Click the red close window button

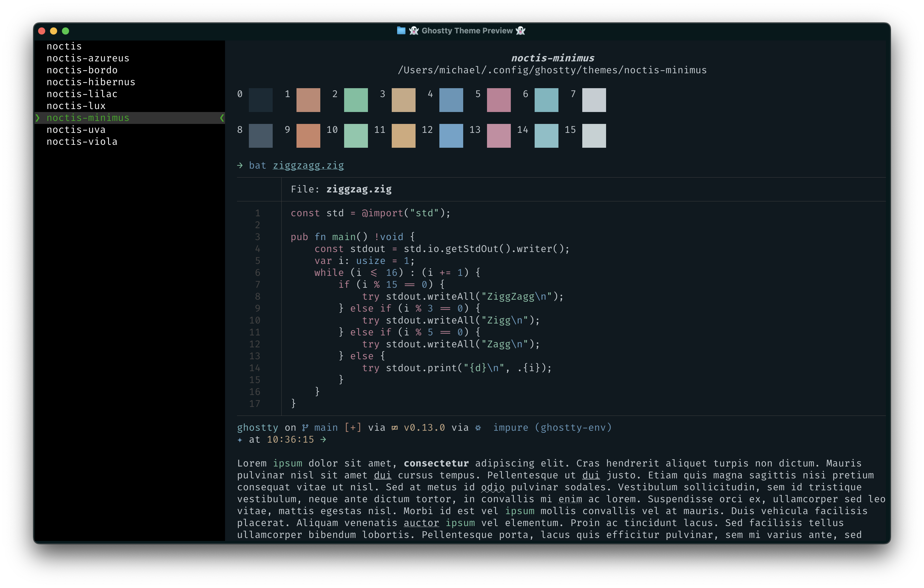point(42,31)
